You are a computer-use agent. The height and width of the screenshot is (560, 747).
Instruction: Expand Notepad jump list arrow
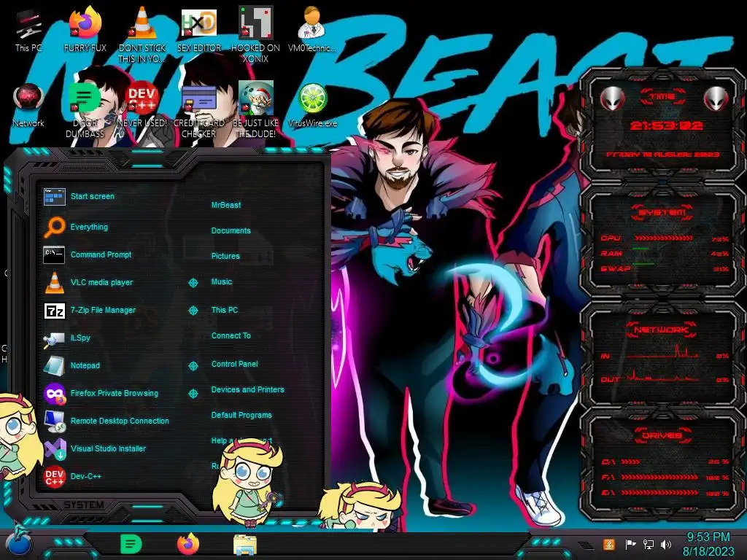pos(193,366)
